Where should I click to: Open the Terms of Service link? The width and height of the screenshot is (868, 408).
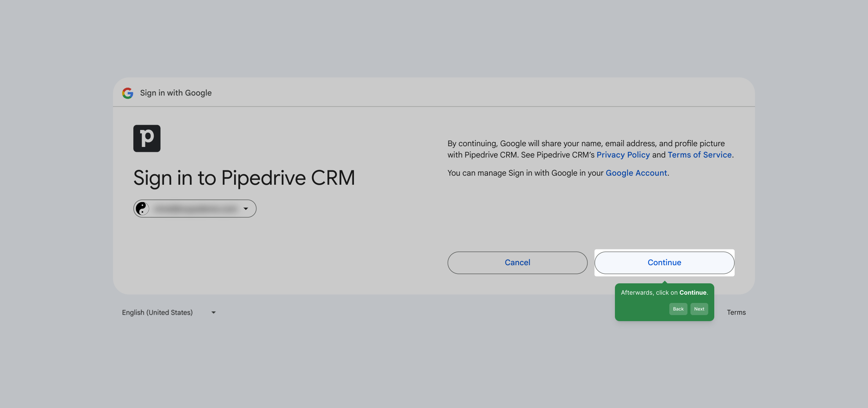tap(700, 155)
